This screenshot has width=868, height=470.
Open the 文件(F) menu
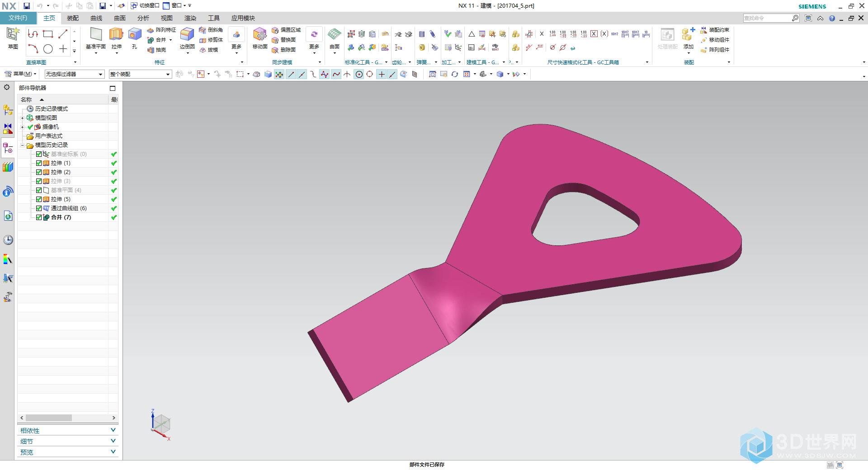coord(18,18)
